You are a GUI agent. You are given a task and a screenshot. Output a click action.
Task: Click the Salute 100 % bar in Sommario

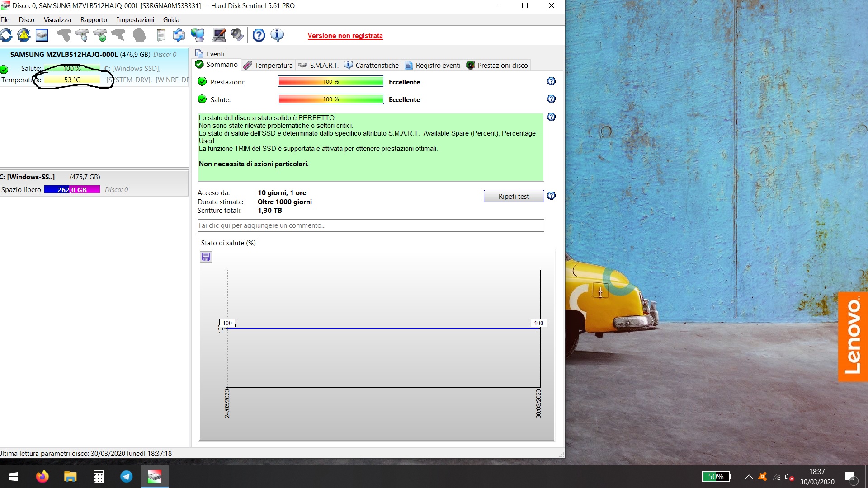330,99
